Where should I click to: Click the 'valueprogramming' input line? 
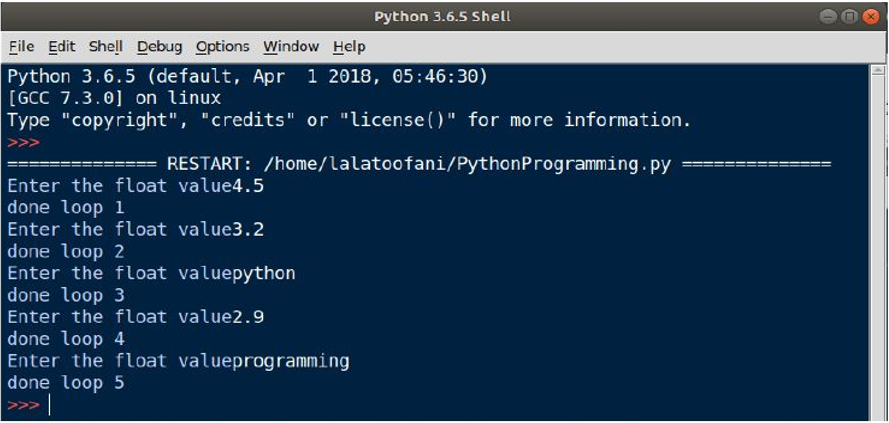[179, 361]
